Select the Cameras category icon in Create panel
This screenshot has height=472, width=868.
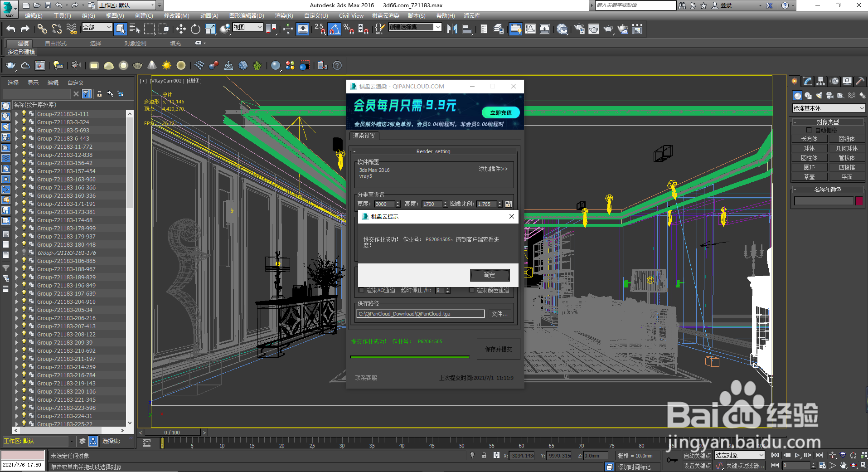point(829,96)
